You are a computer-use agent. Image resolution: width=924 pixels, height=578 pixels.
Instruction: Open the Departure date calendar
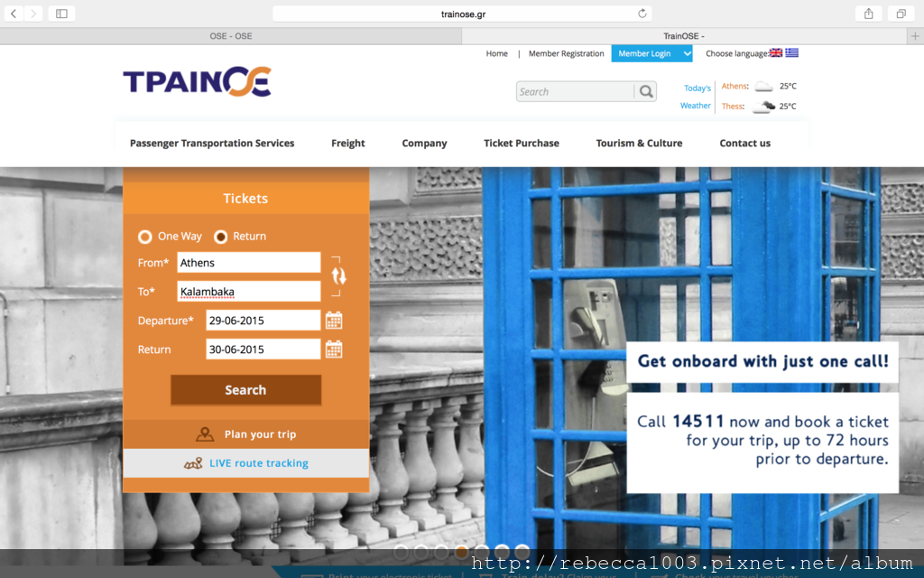pyautogui.click(x=334, y=321)
